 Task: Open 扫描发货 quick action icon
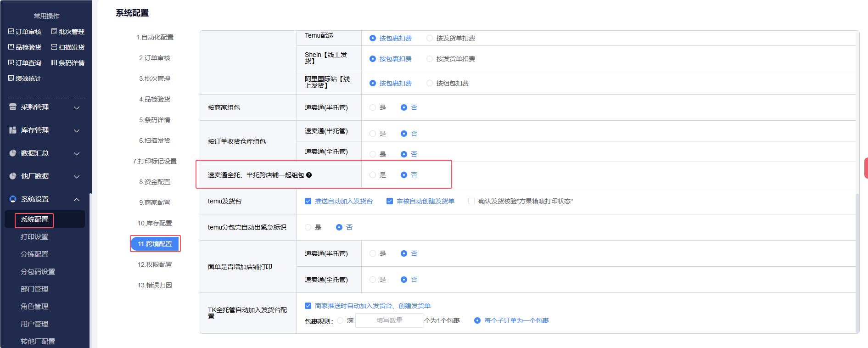click(54, 47)
